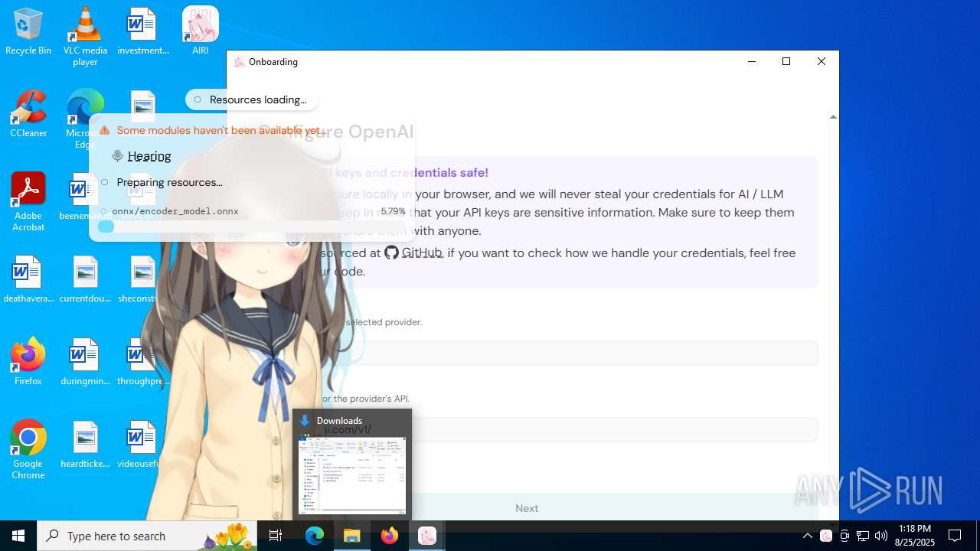Open CCleaner desktop shortcut

click(28, 114)
